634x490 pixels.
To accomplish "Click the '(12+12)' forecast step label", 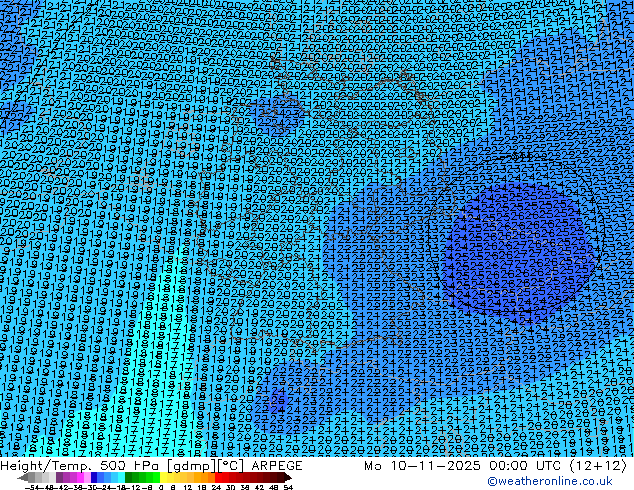I will pyautogui.click(x=598, y=466).
